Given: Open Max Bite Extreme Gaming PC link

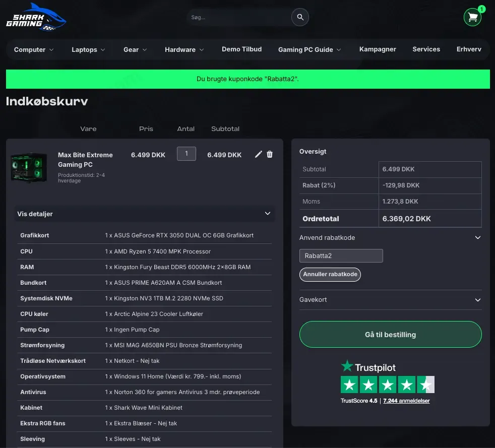Looking at the screenshot, I should click(x=85, y=160).
